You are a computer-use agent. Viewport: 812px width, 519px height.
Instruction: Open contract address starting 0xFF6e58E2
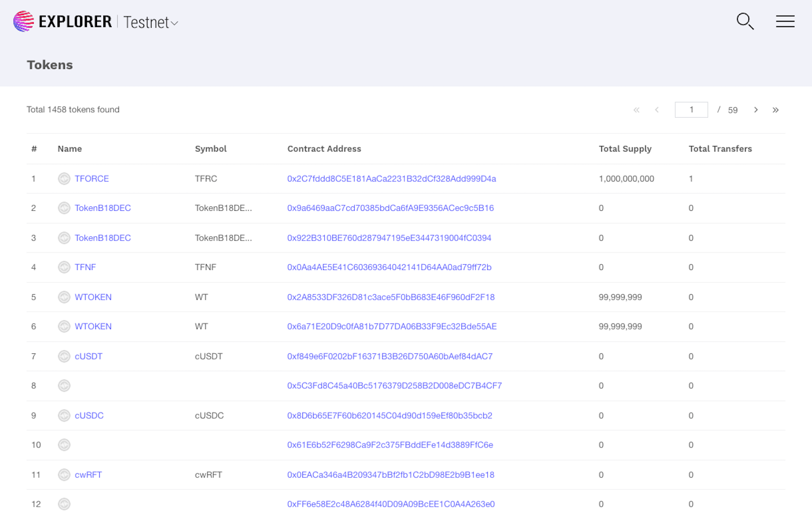tap(391, 504)
